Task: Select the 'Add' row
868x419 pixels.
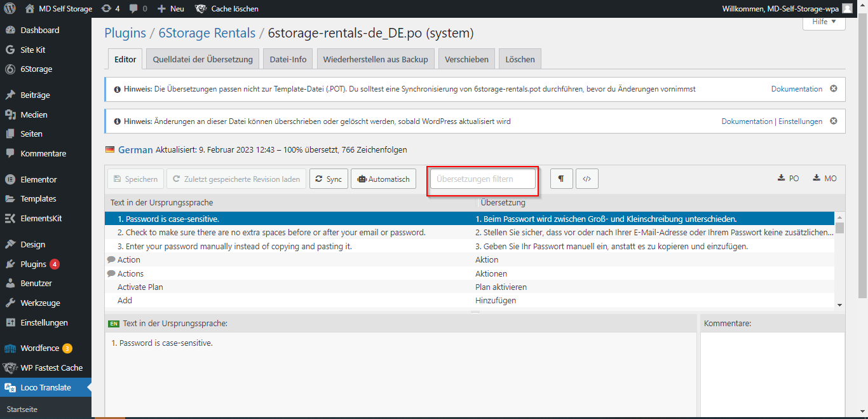Action: pyautogui.click(x=470, y=300)
